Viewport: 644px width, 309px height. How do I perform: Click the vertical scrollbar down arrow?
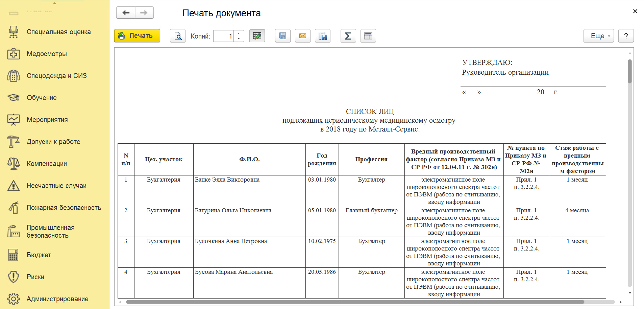630,293
